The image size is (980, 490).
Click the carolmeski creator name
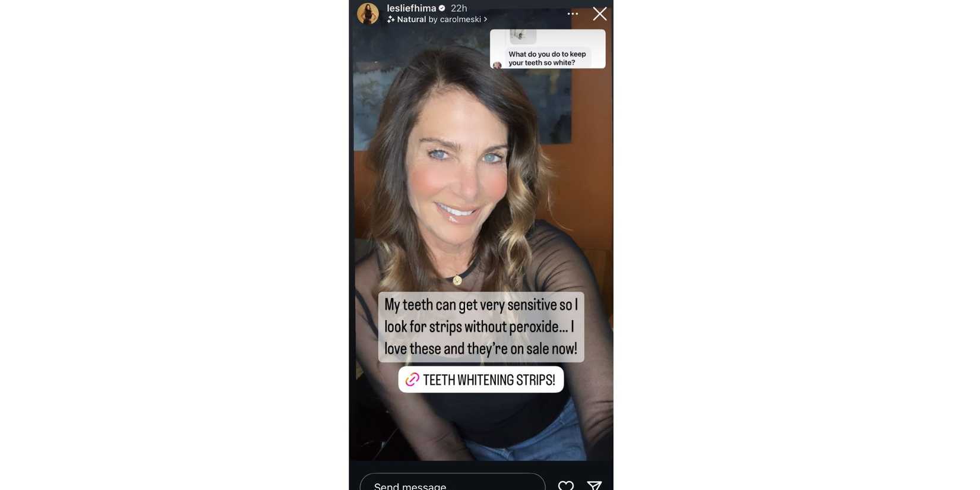click(x=460, y=20)
